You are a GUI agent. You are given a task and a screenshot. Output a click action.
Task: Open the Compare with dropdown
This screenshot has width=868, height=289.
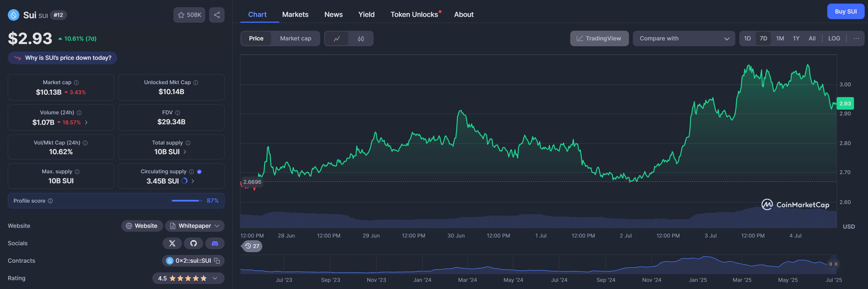pos(684,38)
